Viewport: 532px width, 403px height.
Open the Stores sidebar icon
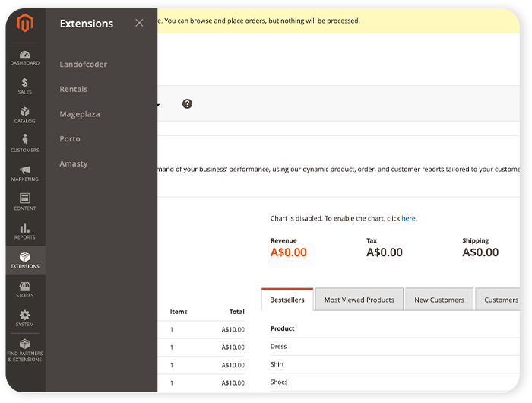pyautogui.click(x=25, y=290)
